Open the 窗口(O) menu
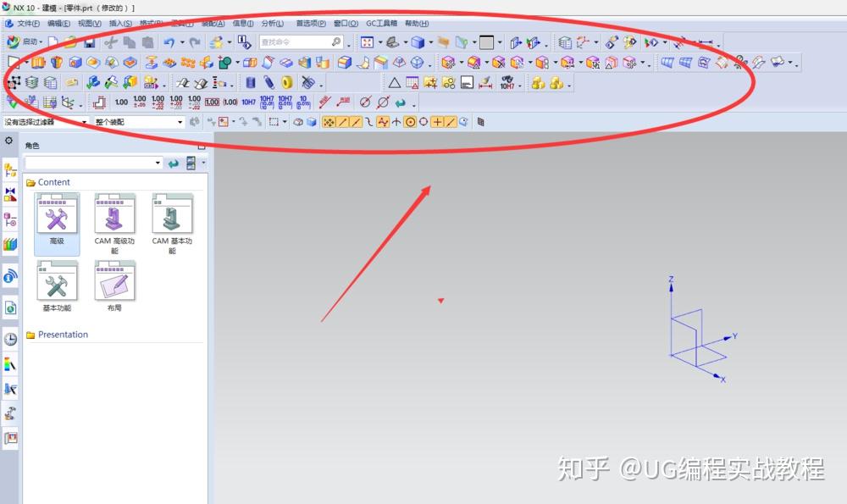The width and height of the screenshot is (847, 504). [346, 23]
